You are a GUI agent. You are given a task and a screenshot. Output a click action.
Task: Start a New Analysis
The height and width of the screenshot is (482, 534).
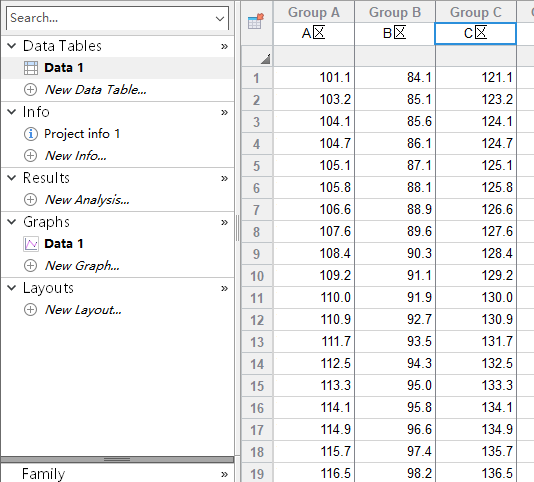coord(87,200)
